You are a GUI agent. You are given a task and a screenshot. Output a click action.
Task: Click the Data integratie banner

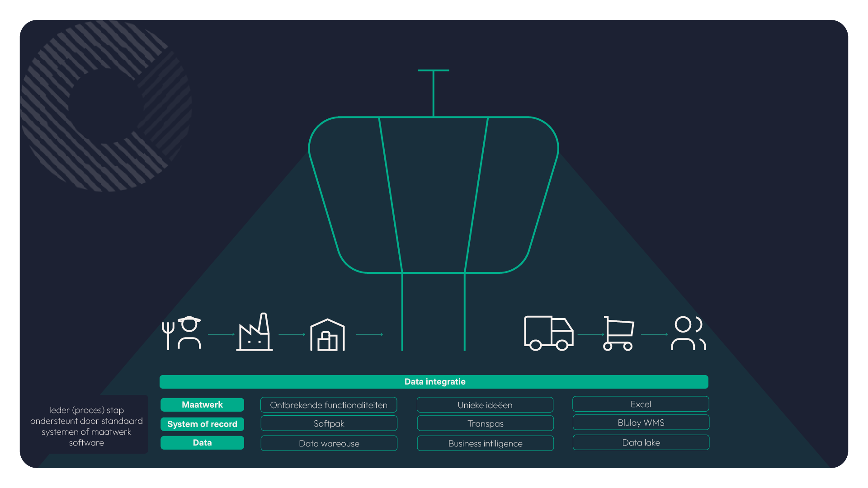(434, 382)
